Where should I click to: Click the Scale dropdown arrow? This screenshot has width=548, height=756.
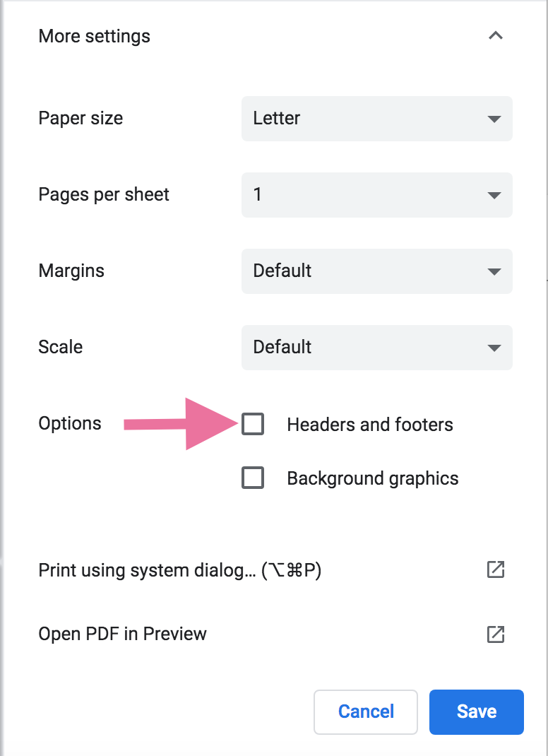tap(494, 348)
